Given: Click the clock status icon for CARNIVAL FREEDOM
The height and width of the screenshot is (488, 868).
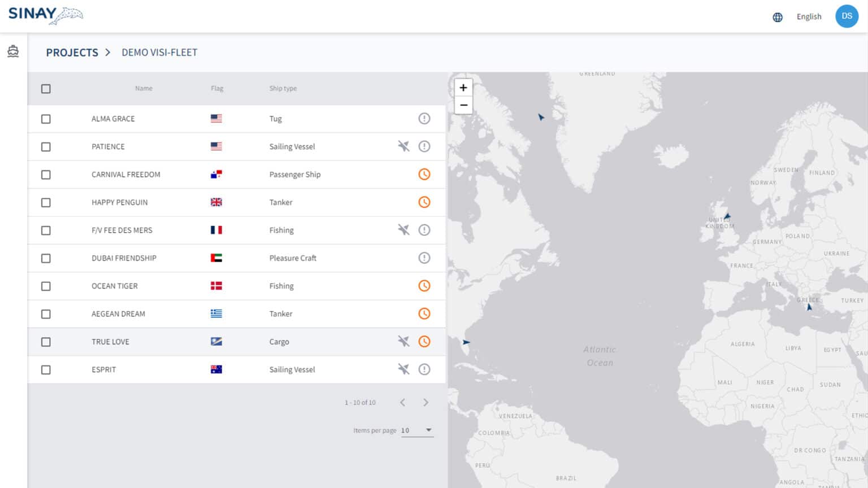Looking at the screenshot, I should click(424, 174).
